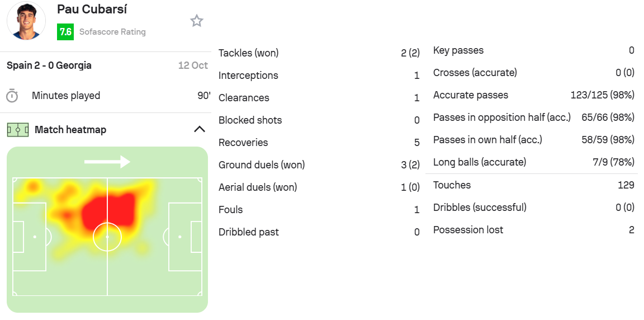This screenshot has height=320, width=644.
Task: Click the Sofascore Rating text
Action: pyautogui.click(x=112, y=32)
